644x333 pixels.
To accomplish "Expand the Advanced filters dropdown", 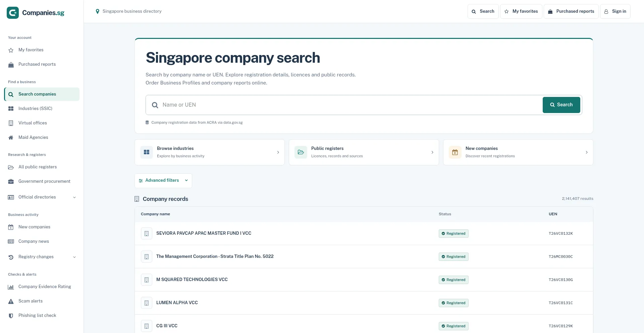I will pyautogui.click(x=163, y=180).
